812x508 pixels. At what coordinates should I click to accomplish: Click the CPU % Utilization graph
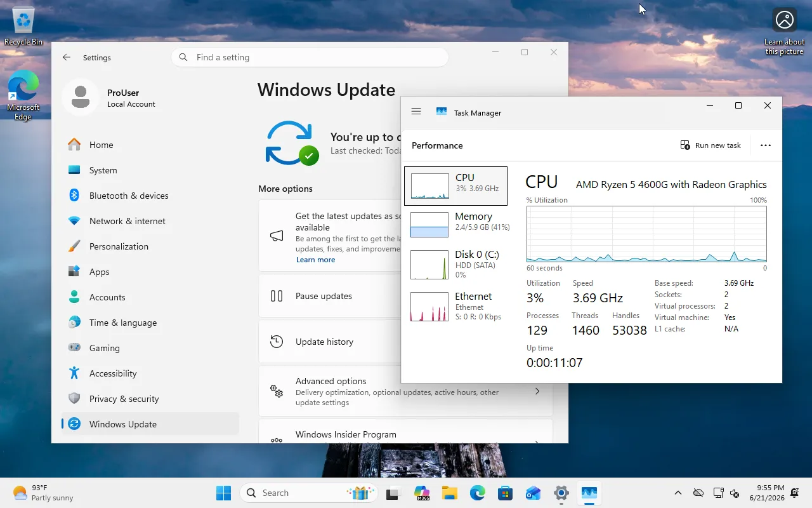click(646, 234)
